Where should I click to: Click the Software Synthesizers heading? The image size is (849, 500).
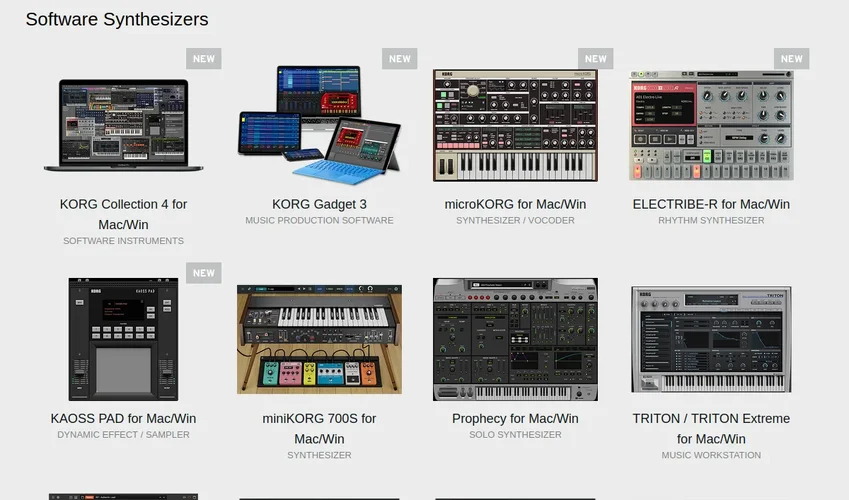coord(117,20)
